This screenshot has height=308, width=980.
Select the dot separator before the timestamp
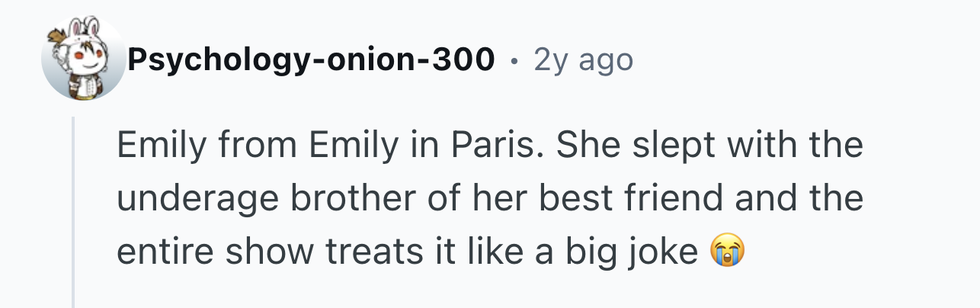click(x=515, y=61)
